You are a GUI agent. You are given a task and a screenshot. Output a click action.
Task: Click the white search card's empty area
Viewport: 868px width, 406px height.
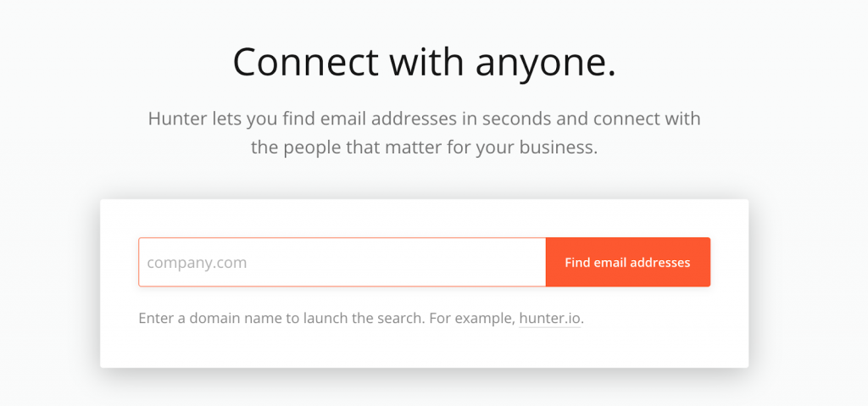click(x=424, y=348)
